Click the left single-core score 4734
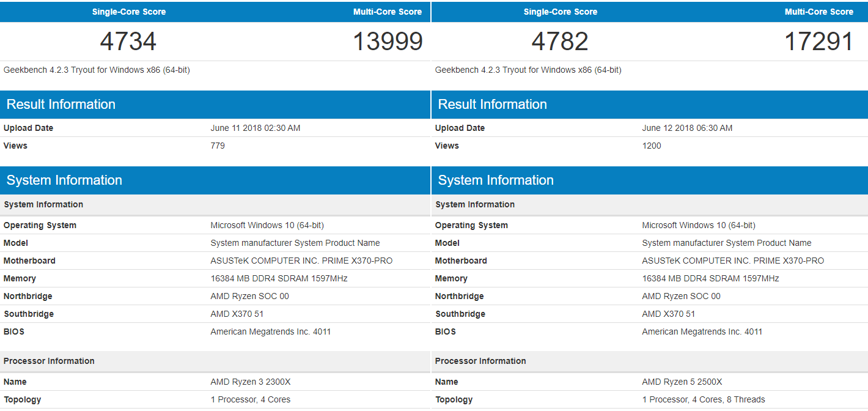The image size is (868, 411). [x=128, y=42]
